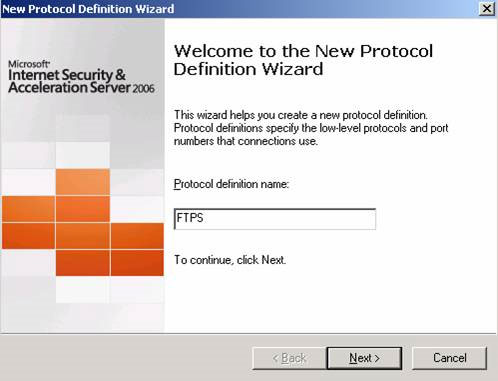Image resolution: width=498 pixels, height=381 pixels.
Task: Click the Next button to continue
Action: pyautogui.click(x=364, y=358)
